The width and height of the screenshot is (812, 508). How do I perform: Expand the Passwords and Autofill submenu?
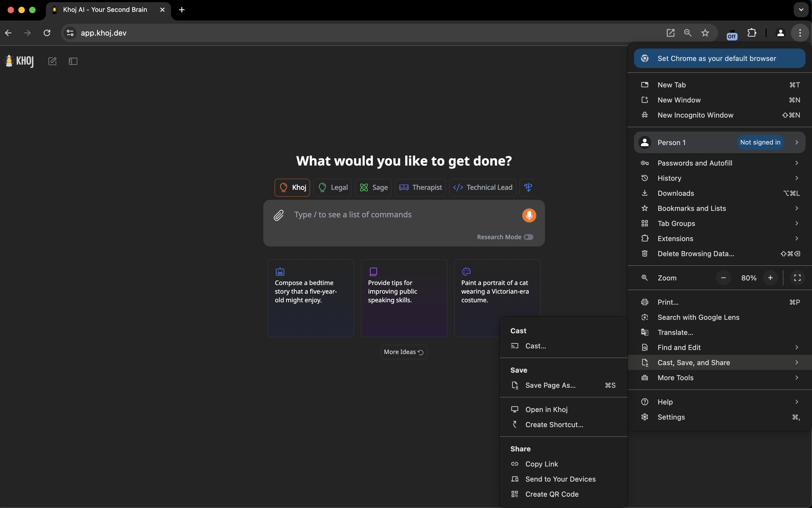(x=719, y=163)
